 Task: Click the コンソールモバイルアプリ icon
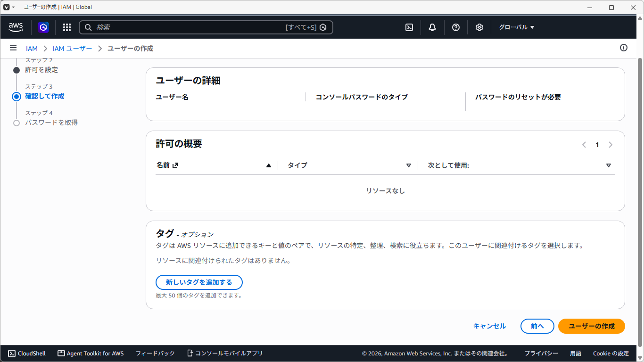point(190,354)
